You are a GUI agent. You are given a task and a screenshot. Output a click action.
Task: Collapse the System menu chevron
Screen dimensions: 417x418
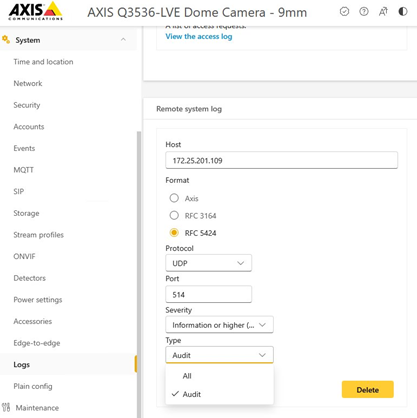(123, 40)
